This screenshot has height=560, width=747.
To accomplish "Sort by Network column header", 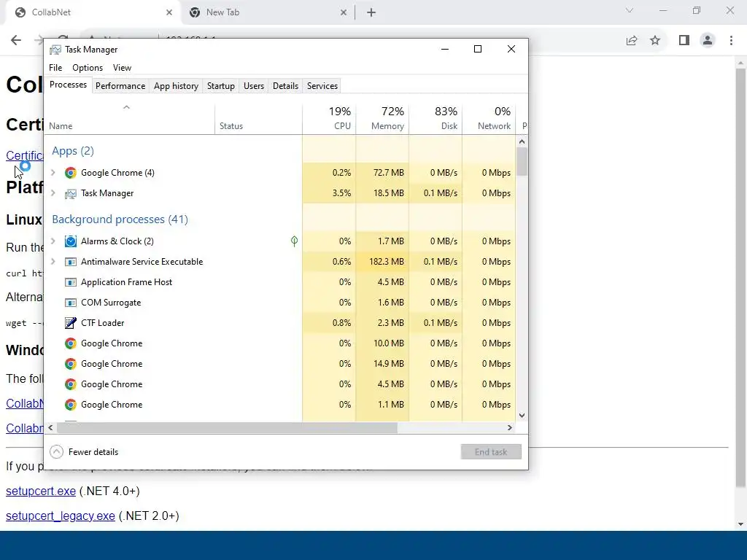I will [489, 119].
